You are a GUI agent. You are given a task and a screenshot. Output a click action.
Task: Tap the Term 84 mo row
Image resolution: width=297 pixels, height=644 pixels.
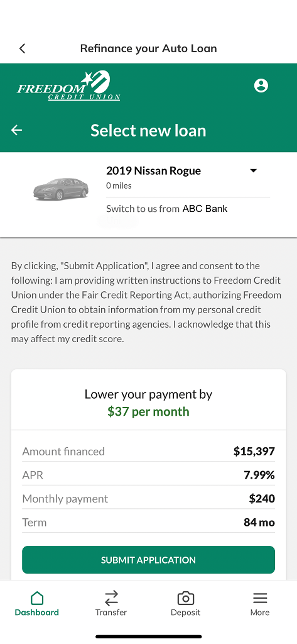[x=148, y=523]
